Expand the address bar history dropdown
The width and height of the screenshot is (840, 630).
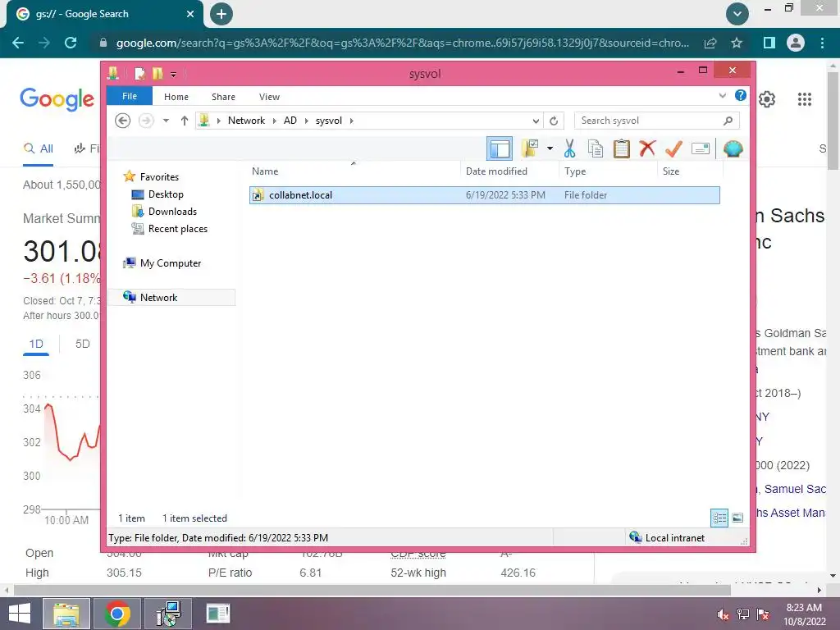tap(535, 121)
